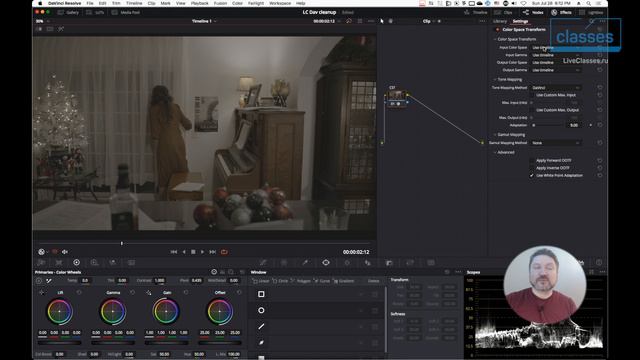This screenshot has height=360, width=640.
Task: Open the Tone Mapping Method dropdown
Action: click(x=556, y=88)
